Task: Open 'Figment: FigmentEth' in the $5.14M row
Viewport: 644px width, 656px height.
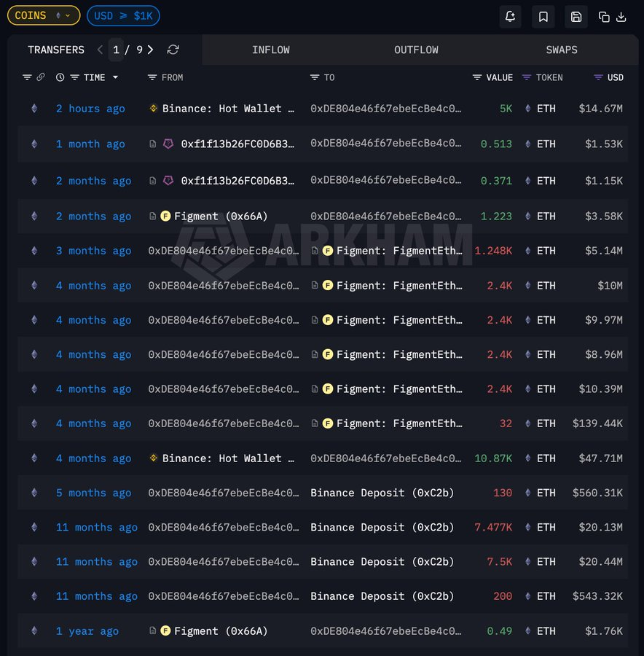Action: point(399,251)
